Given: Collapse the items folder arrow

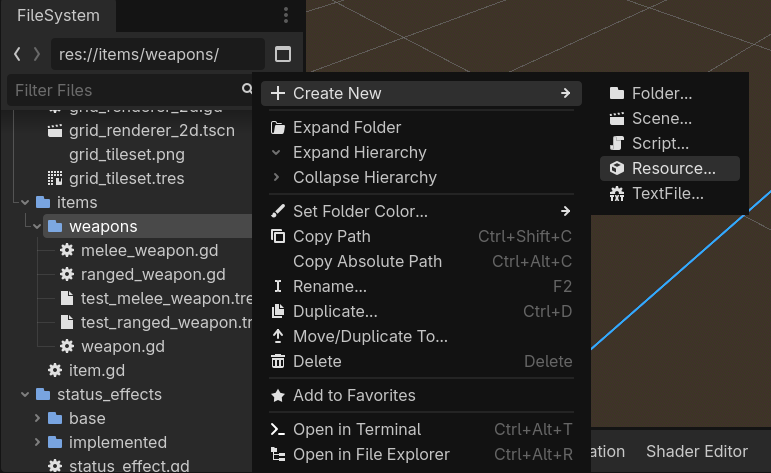Looking at the screenshot, I should 25,202.
